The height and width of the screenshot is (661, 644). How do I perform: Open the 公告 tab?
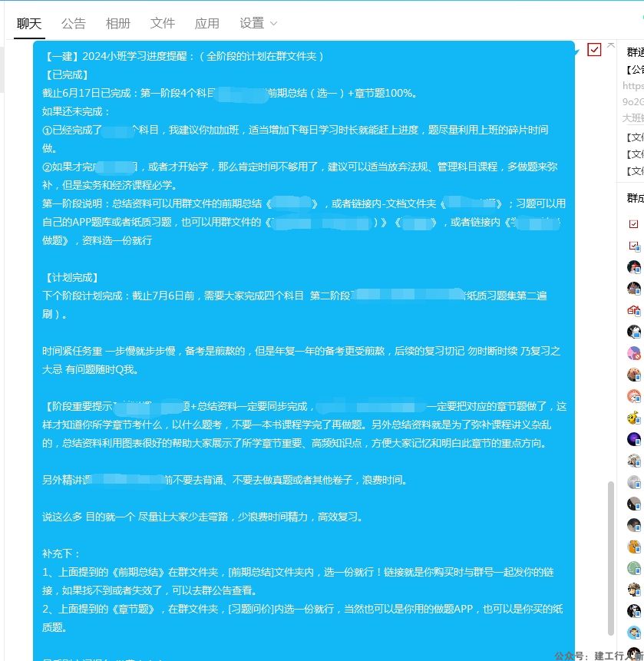click(74, 24)
